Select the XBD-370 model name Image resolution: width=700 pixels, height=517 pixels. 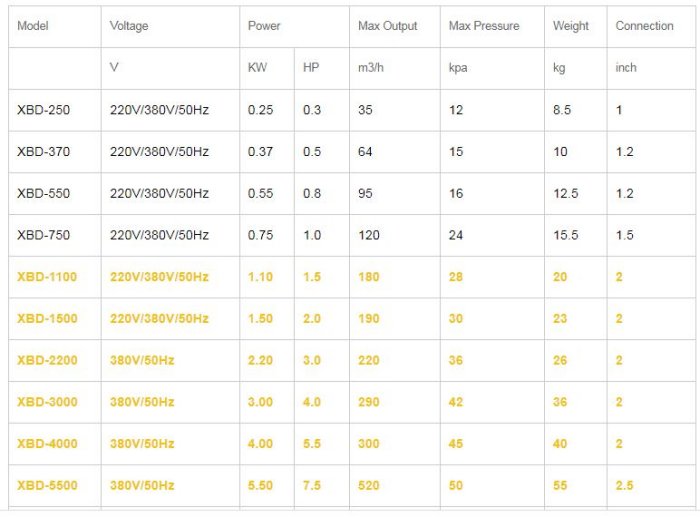coord(43,152)
